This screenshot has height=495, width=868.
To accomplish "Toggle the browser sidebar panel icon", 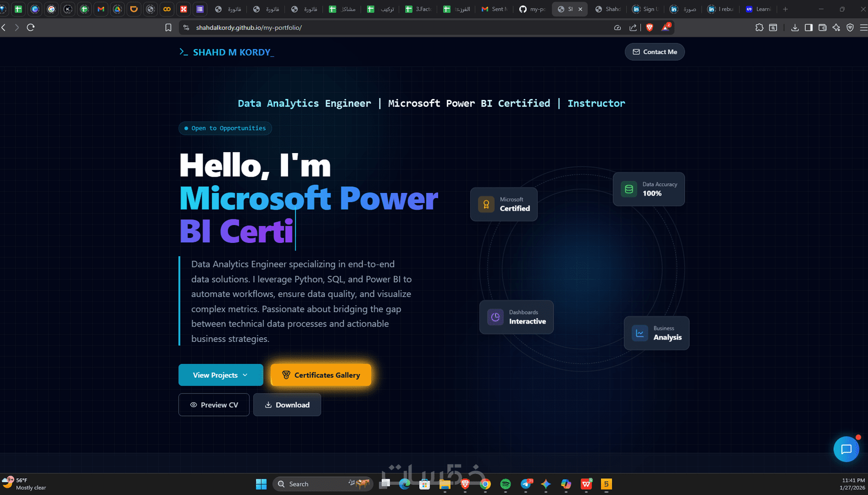I will 809,28.
